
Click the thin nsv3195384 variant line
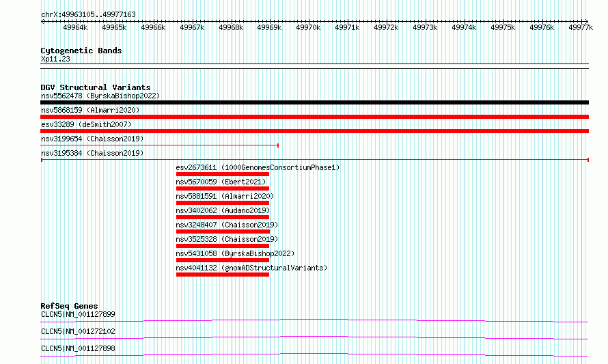point(315,160)
